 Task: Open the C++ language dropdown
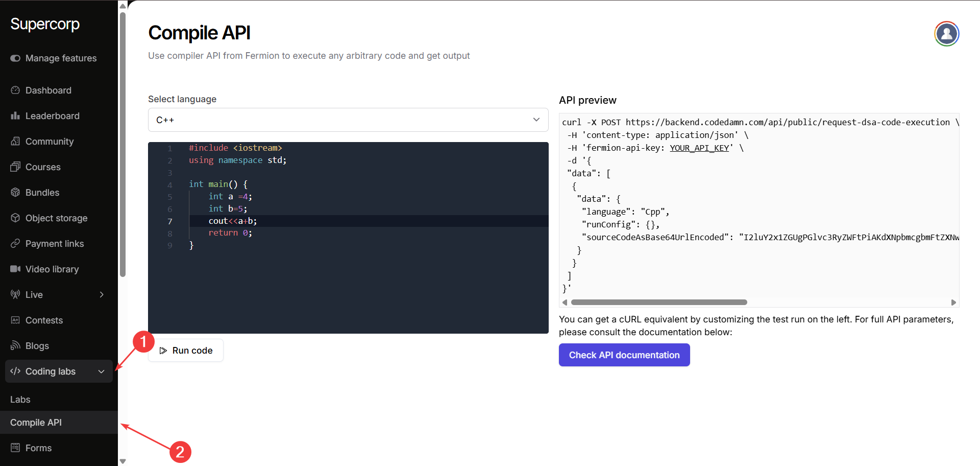tap(348, 120)
